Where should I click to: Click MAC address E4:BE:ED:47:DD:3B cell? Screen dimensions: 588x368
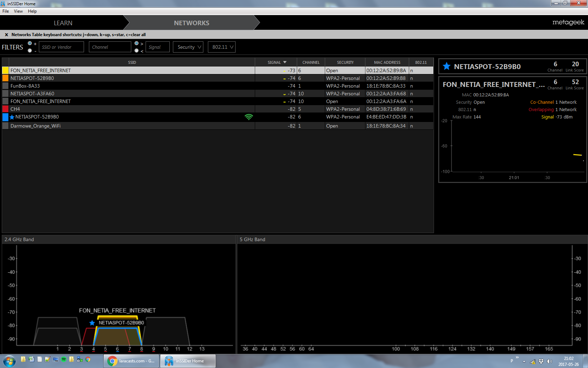(386, 117)
